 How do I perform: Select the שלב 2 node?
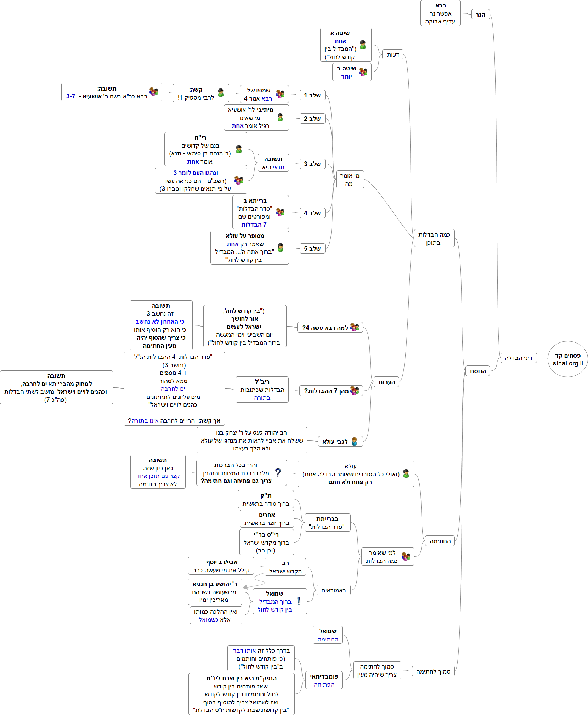pos(312,118)
